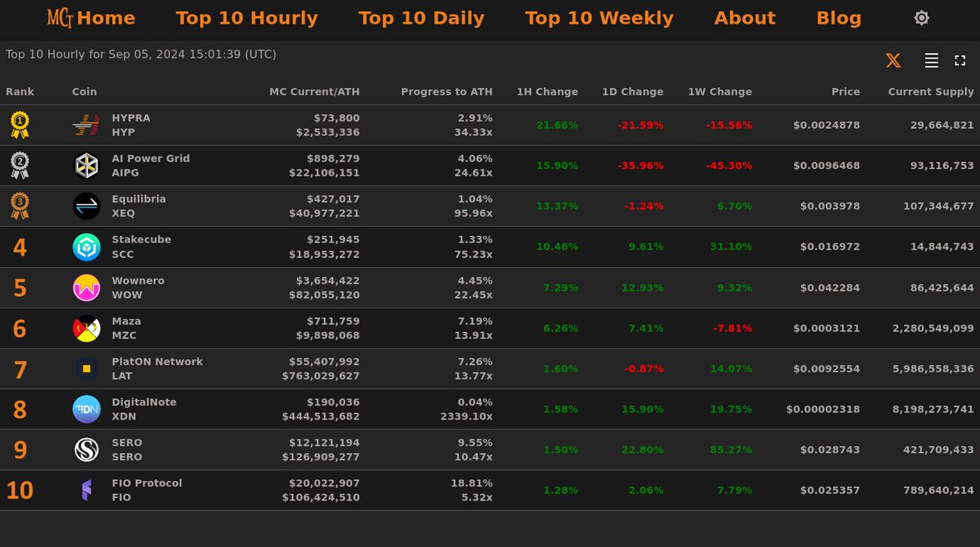Sort by 1H Change column header
Image resolution: width=980 pixels, height=547 pixels.
tap(547, 91)
